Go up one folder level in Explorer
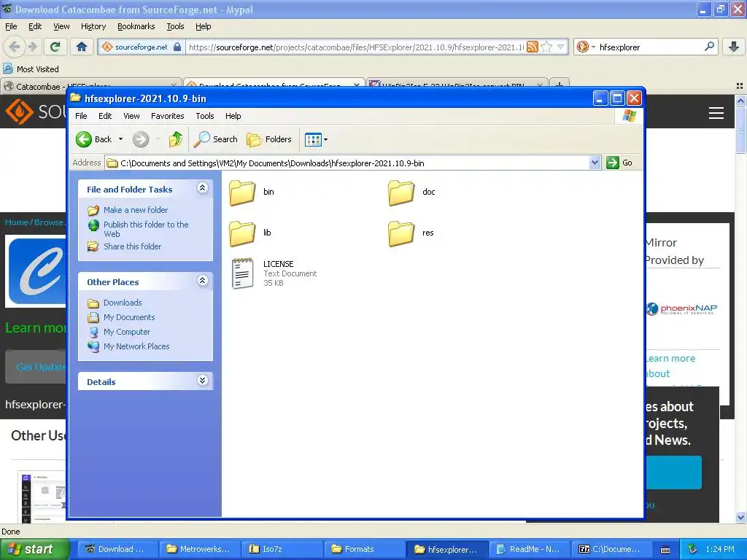747x560 pixels. 175,139
